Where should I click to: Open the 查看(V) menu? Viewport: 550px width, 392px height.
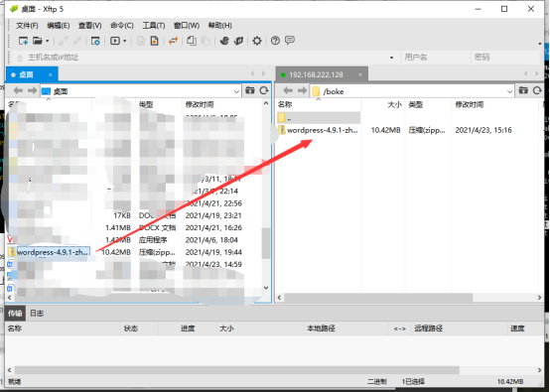click(89, 26)
